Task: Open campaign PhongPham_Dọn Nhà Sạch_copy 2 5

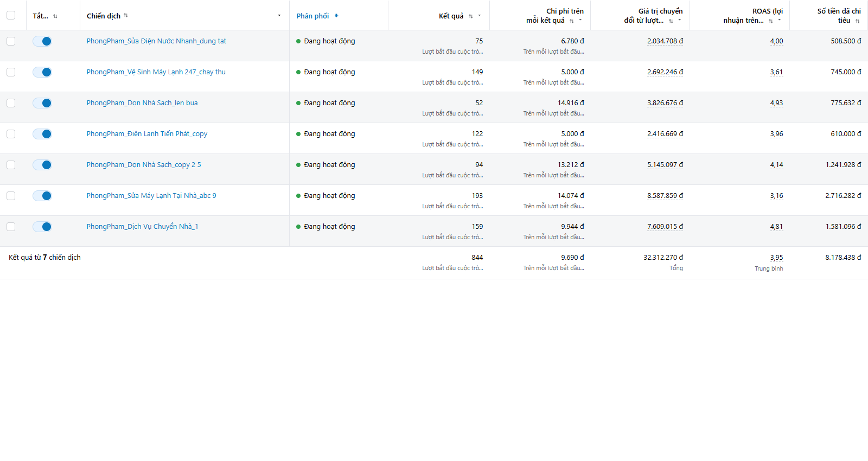Action: click(144, 165)
